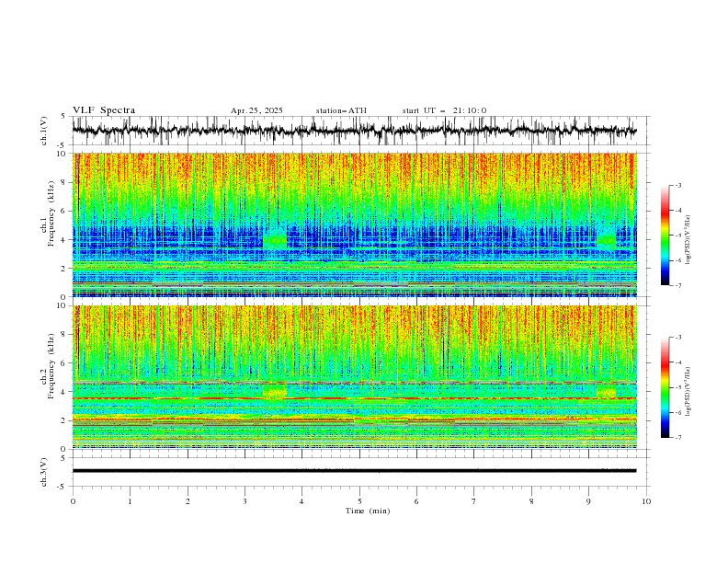Click the ch.1 voltage waveform trace

click(x=354, y=131)
